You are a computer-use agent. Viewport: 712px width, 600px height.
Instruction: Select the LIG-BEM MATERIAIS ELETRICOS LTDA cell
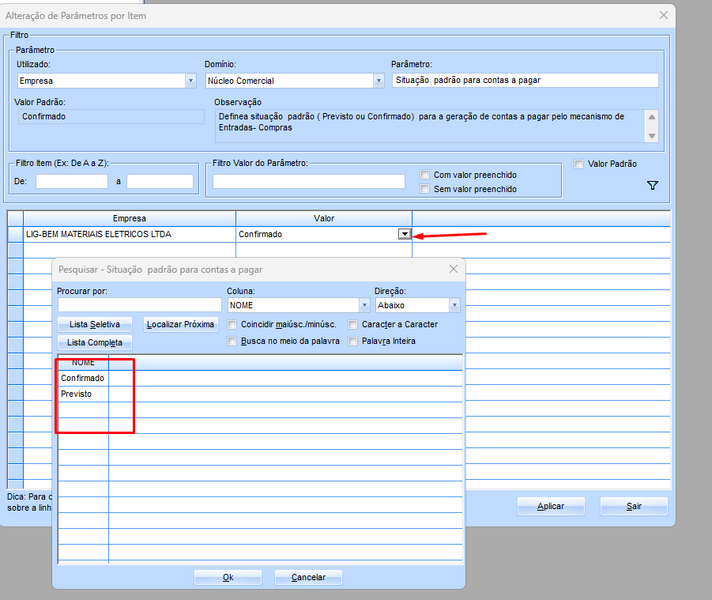click(x=129, y=234)
